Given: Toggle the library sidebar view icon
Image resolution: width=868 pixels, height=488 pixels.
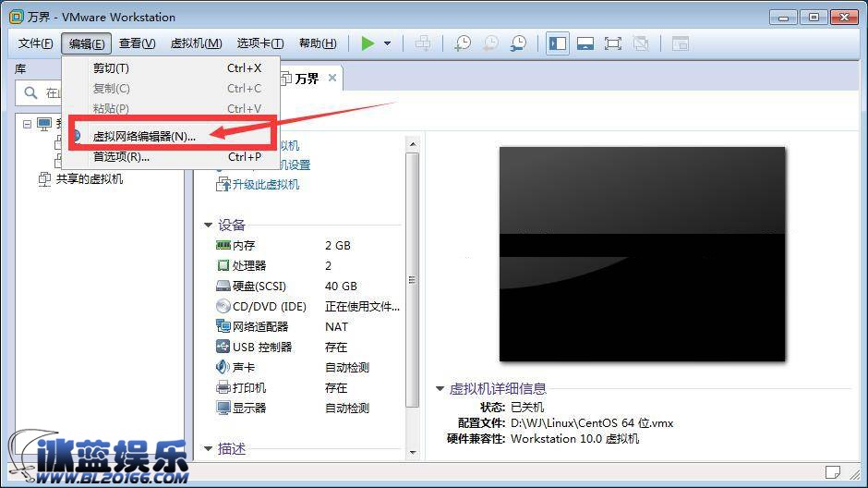Looking at the screenshot, I should 558,43.
